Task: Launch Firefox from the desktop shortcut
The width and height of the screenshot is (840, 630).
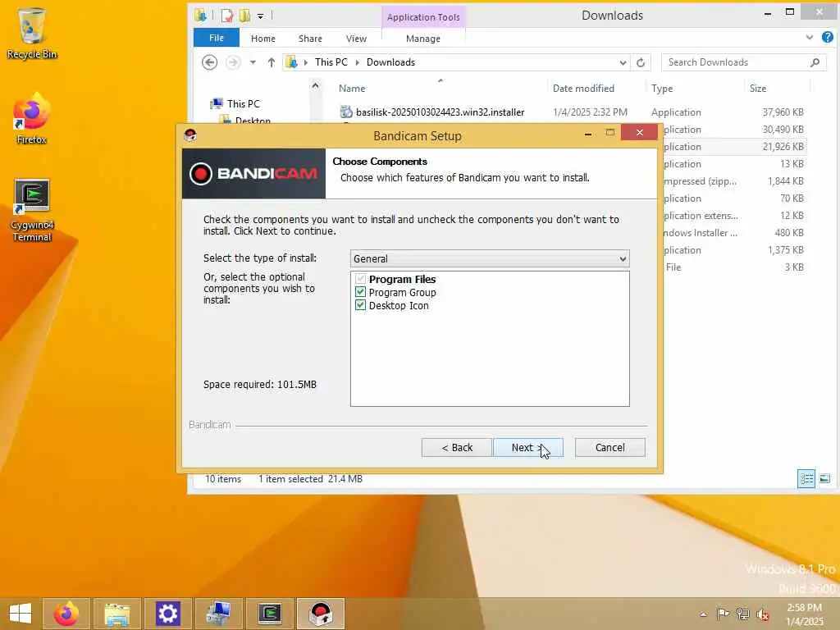Action: (32, 119)
